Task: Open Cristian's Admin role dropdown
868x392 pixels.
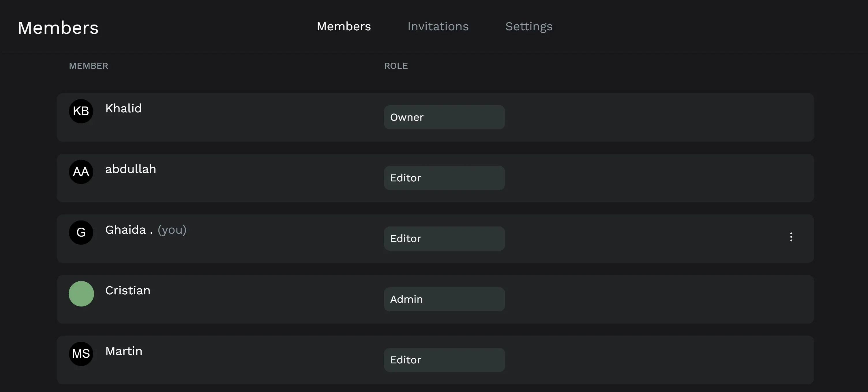Action: click(x=444, y=299)
